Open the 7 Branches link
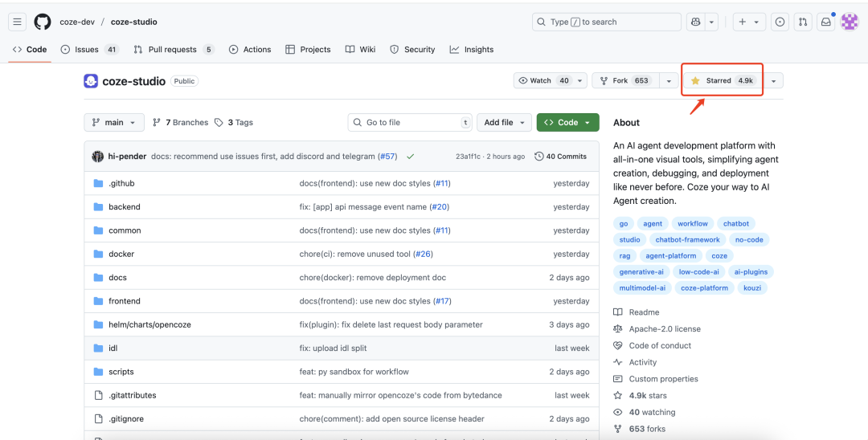 coord(181,122)
